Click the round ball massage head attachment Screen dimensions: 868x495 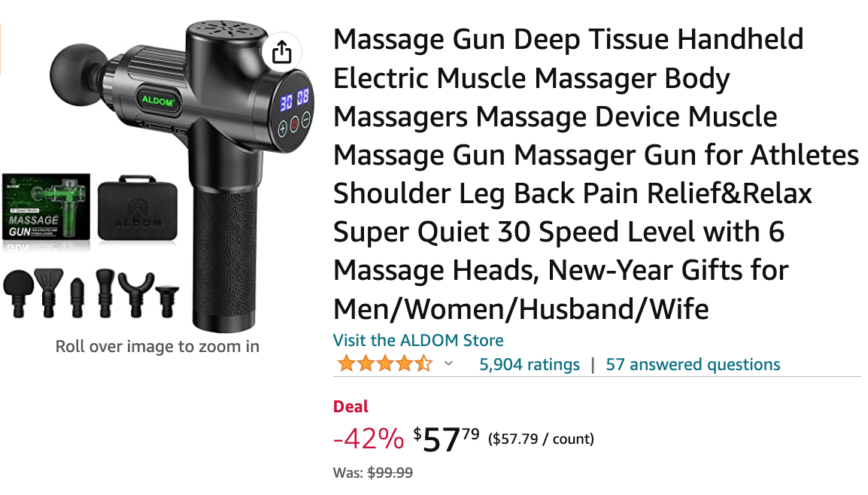coord(18,293)
